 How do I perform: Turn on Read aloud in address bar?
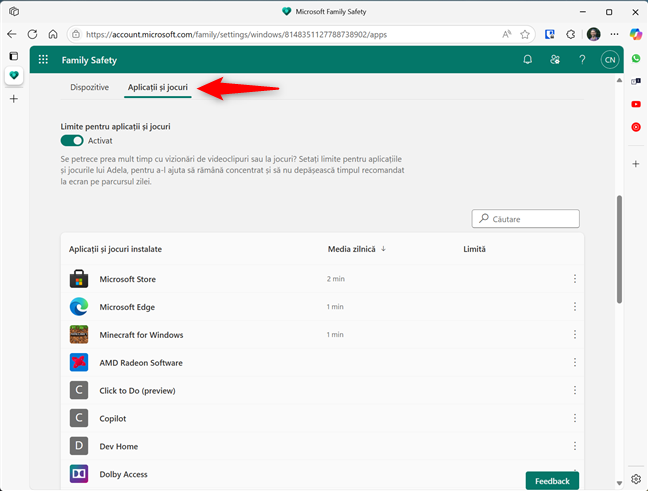pyautogui.click(x=507, y=34)
